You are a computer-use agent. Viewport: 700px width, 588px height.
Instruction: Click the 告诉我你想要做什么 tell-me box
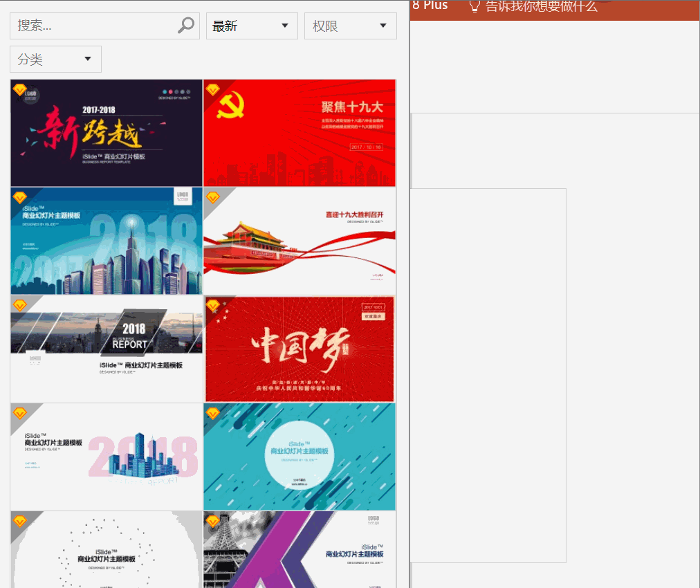pos(541,6)
